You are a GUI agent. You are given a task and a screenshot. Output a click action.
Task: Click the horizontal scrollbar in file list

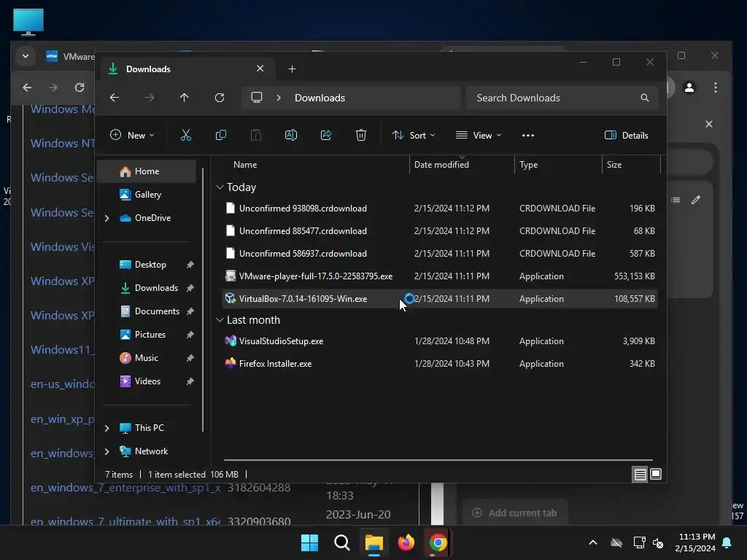pos(438,460)
